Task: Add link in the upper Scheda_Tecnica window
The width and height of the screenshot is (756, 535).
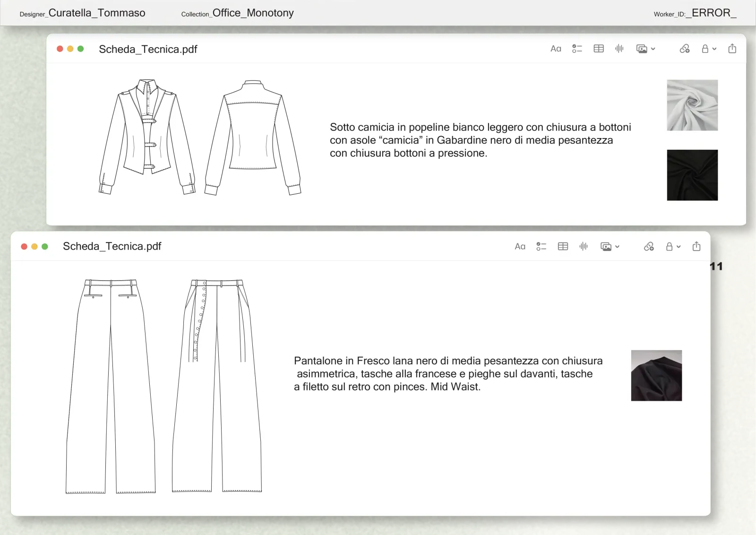Action: (685, 49)
